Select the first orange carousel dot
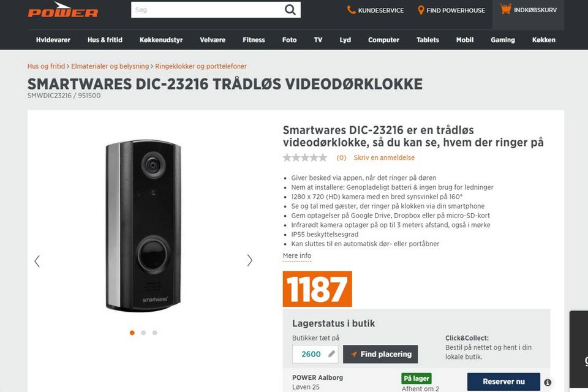This screenshot has width=588, height=392. click(132, 333)
